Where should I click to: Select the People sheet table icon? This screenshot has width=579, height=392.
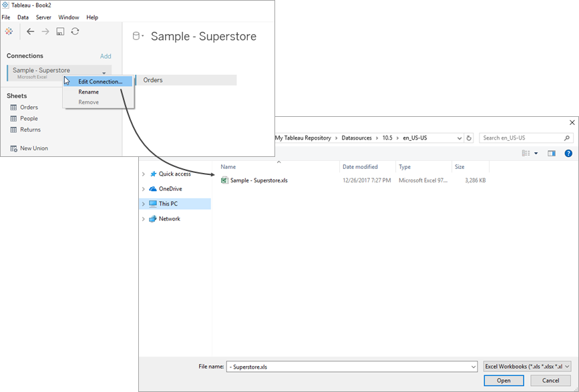[x=13, y=118]
